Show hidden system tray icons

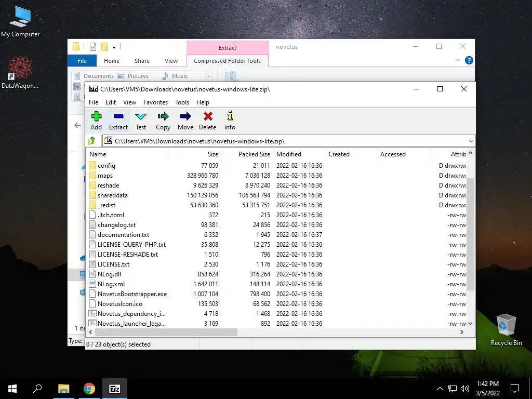pos(440,389)
